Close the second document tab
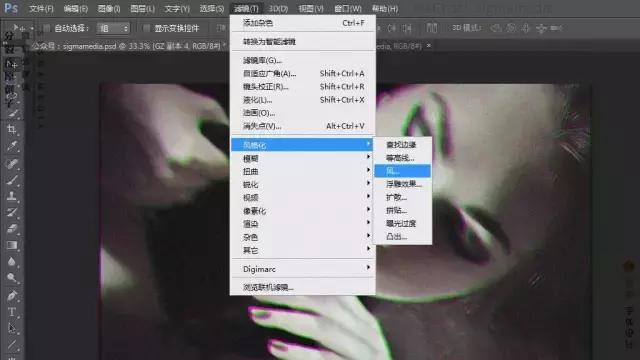This screenshot has height=360, width=640. (x=429, y=46)
